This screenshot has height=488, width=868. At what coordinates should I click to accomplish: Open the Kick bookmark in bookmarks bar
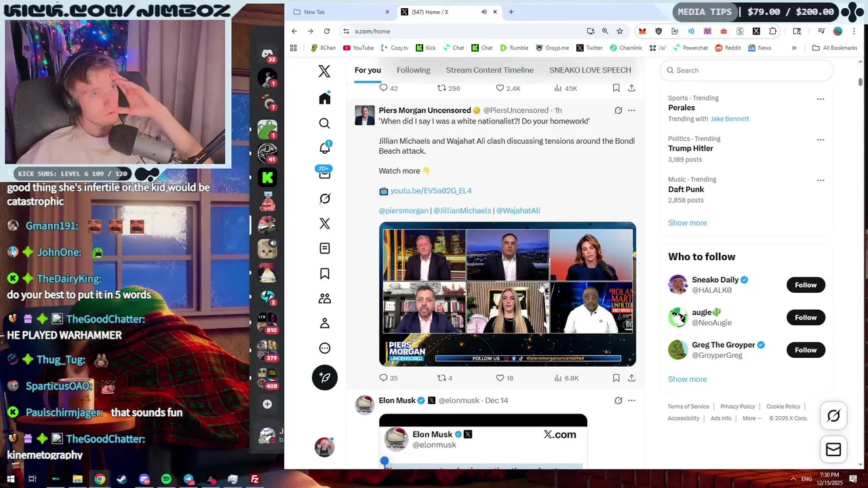point(426,48)
